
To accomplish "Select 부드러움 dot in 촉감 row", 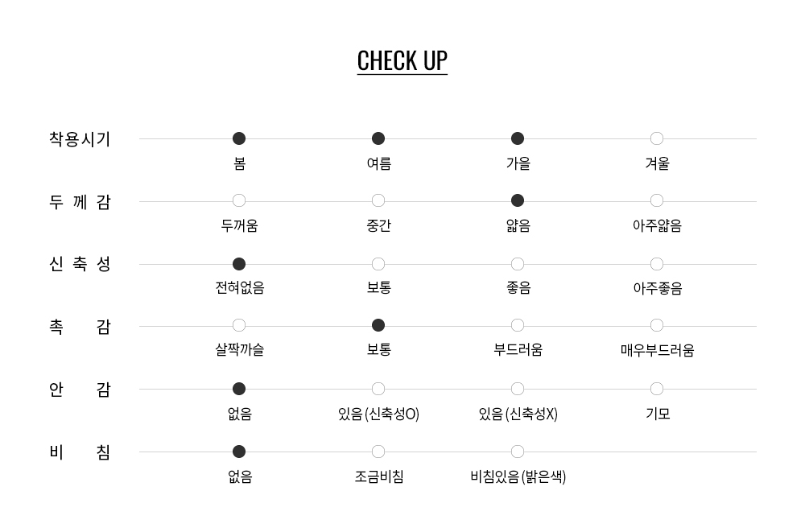I will [x=518, y=325].
